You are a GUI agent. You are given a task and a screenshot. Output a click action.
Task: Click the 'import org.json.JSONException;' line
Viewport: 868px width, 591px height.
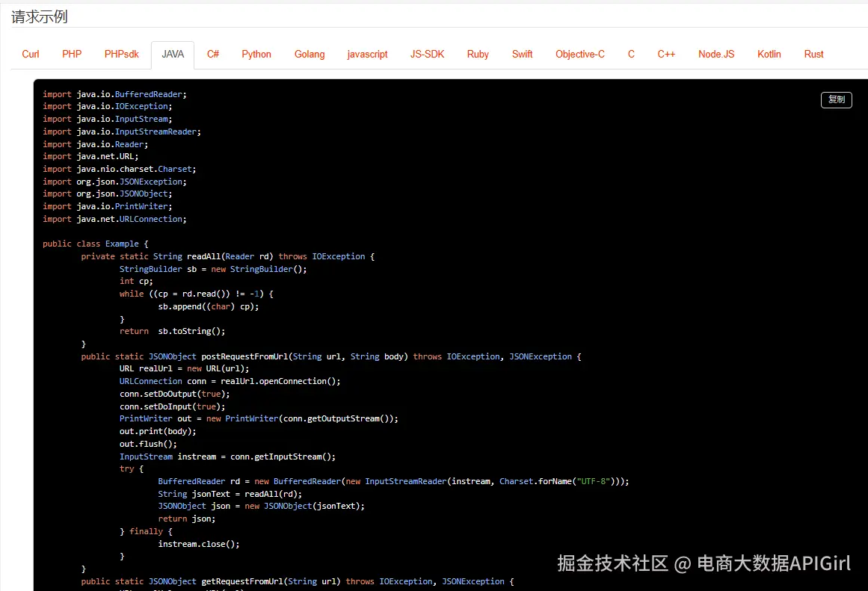114,182
